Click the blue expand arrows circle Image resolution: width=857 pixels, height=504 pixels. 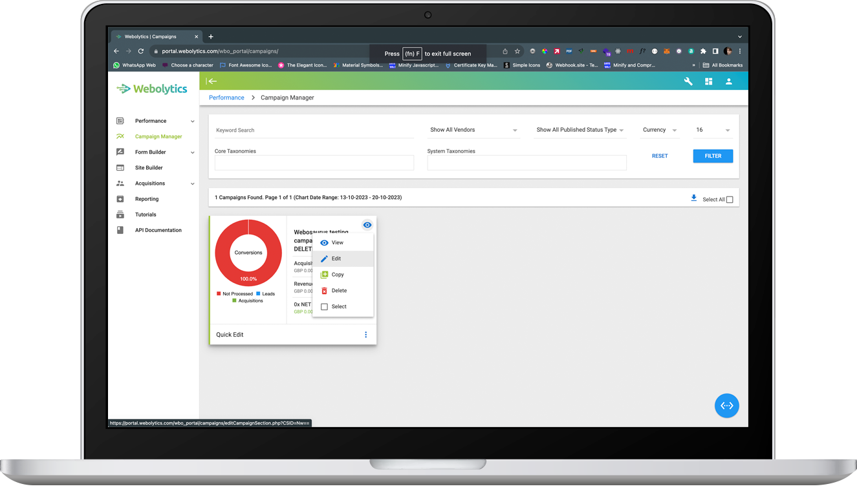(x=726, y=405)
